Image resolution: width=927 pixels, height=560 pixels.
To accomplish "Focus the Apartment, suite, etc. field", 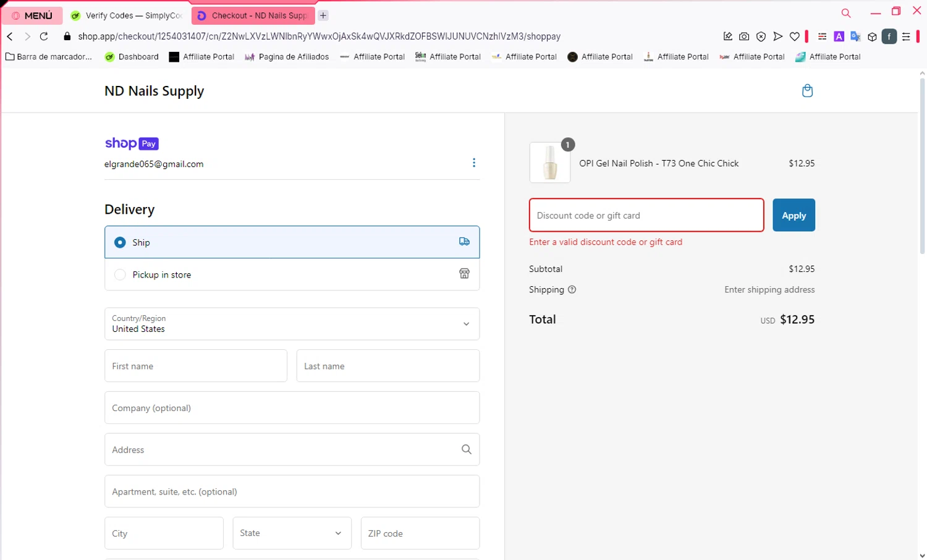I will [292, 491].
